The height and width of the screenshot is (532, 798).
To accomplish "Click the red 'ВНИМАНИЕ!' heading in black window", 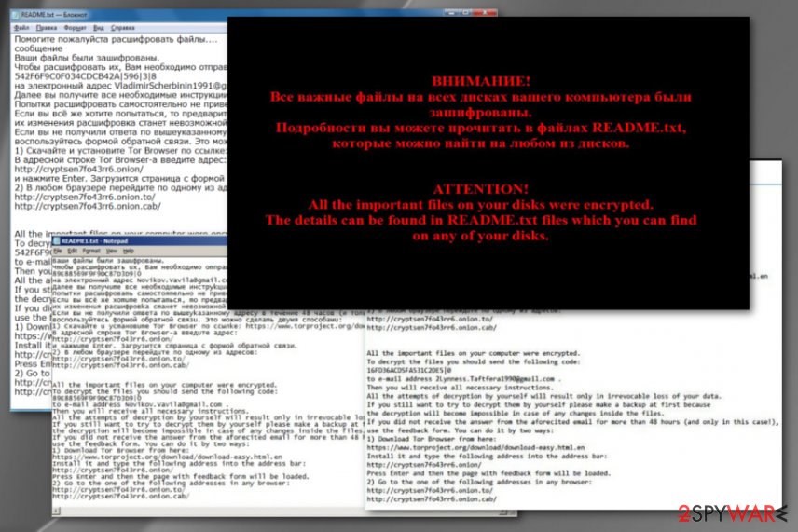I will pyautogui.click(x=481, y=81).
